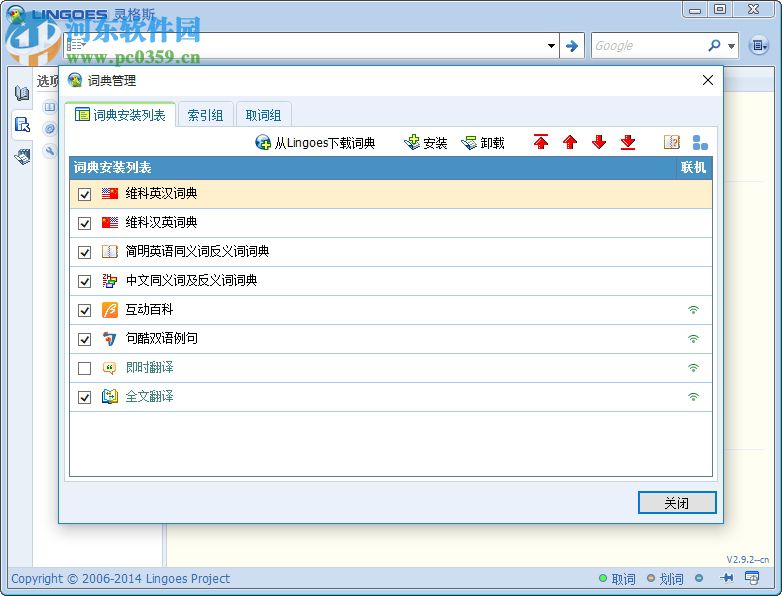Toggle the blue dot status bar indicator
Viewport: 782px width, 596px height.
coord(699,578)
